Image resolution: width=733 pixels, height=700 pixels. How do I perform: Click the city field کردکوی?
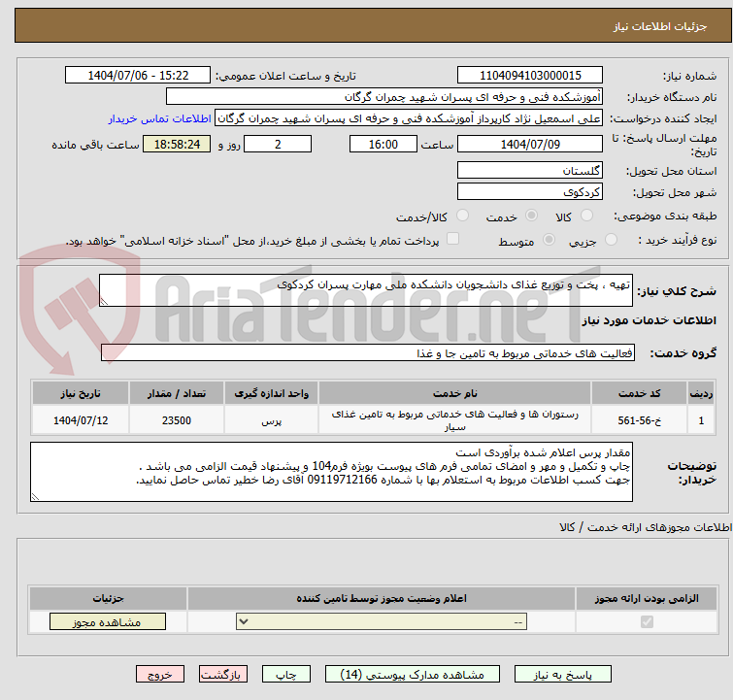[530, 191]
